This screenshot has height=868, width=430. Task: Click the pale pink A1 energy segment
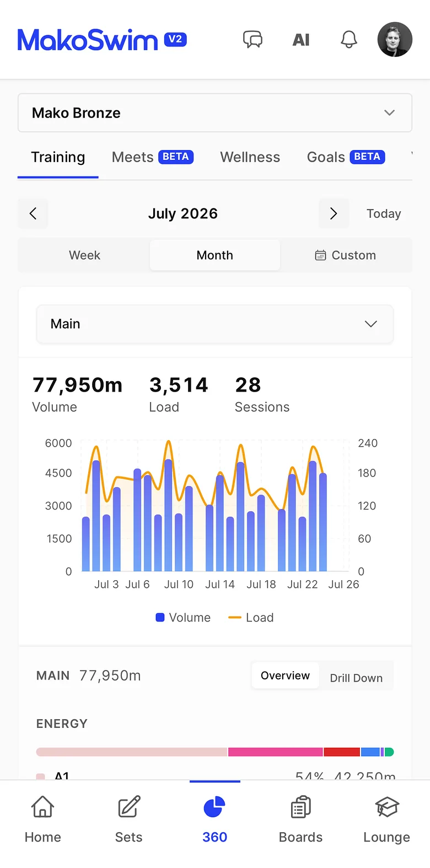tap(132, 752)
